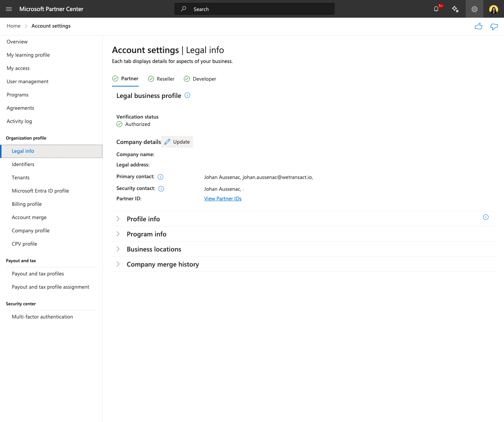Open Overview in the sidebar
This screenshot has height=422, width=504.
pyautogui.click(x=17, y=42)
